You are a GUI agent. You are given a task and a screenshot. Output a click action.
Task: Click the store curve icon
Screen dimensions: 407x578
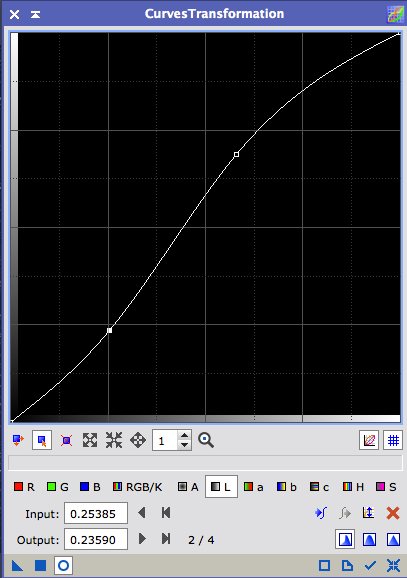(x=321, y=513)
